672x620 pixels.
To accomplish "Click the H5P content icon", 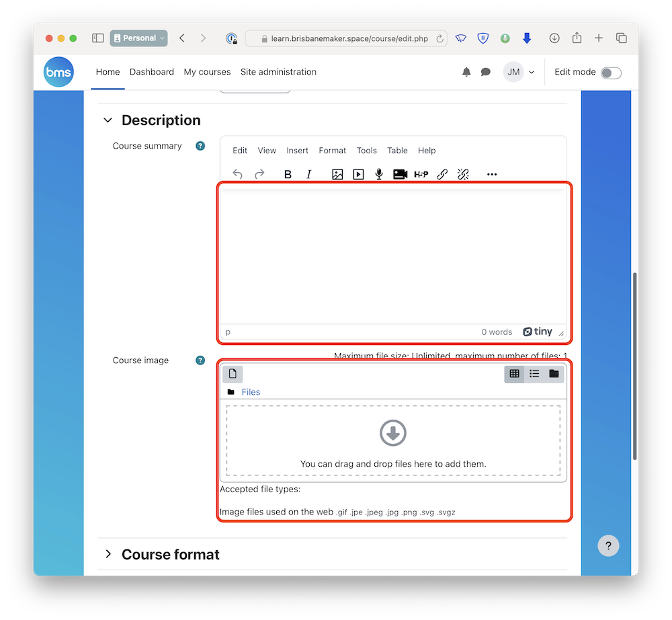I will click(x=421, y=175).
